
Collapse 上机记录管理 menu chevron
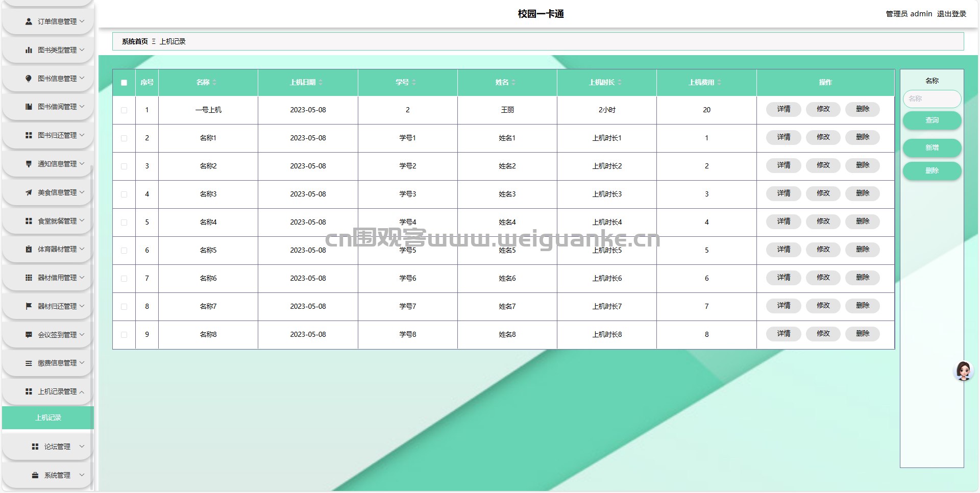coord(82,391)
